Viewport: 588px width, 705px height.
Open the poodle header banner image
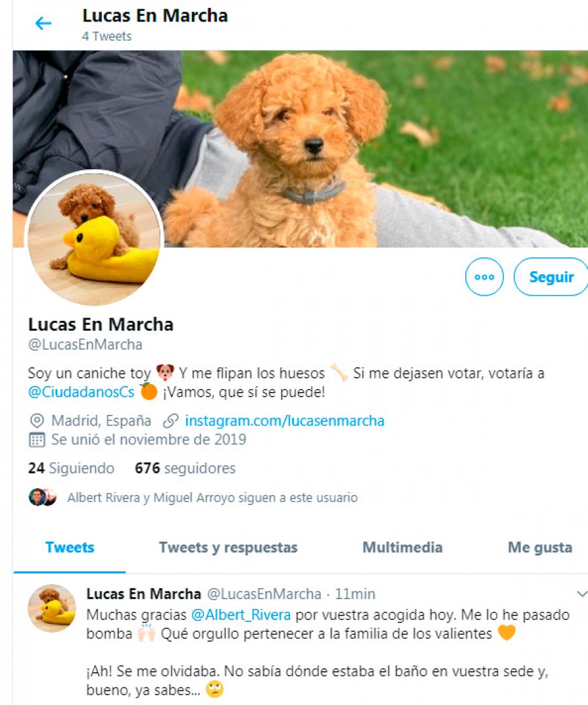click(301, 149)
